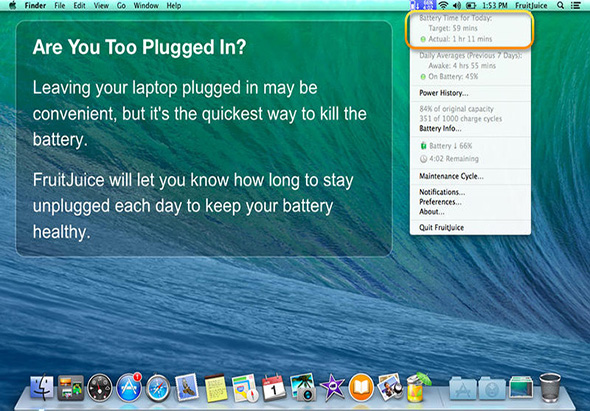The image size is (590, 411).
Task: Open the Applications folder stack in Dock
Action: click(463, 388)
